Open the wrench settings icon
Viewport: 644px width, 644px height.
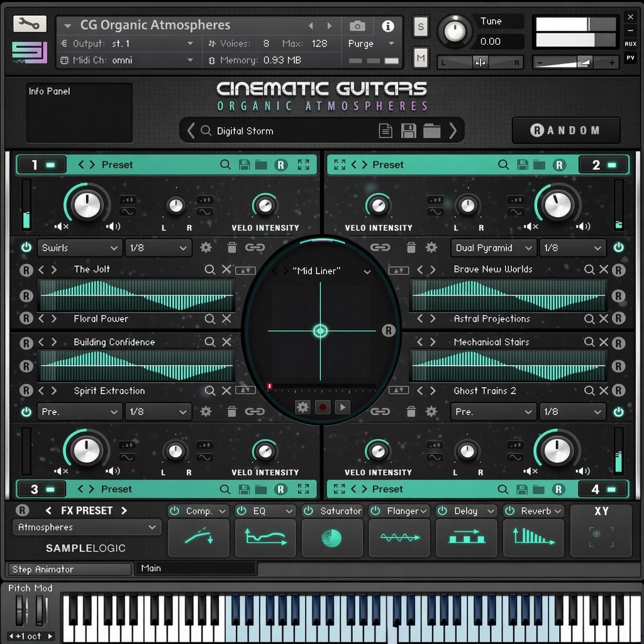pos(30,24)
